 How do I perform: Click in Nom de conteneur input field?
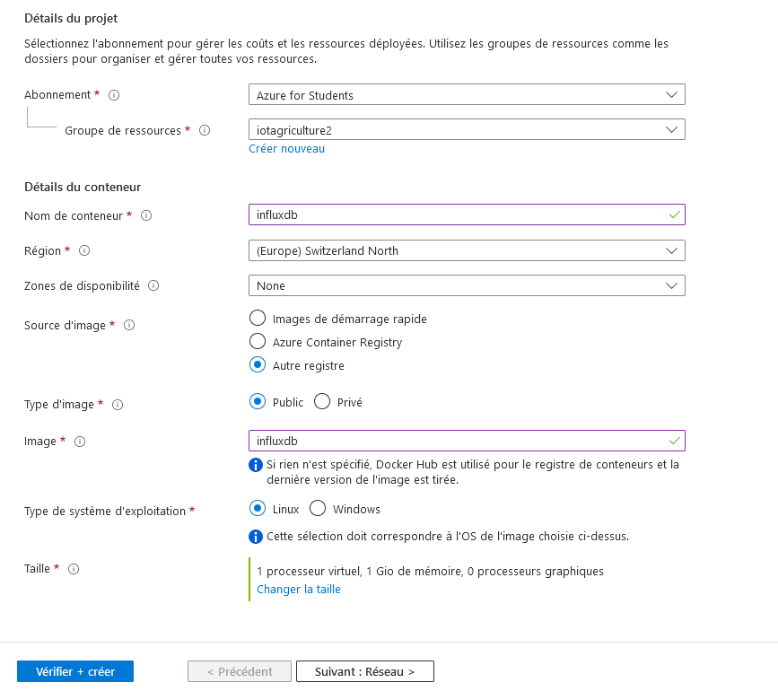pyautogui.click(x=467, y=214)
